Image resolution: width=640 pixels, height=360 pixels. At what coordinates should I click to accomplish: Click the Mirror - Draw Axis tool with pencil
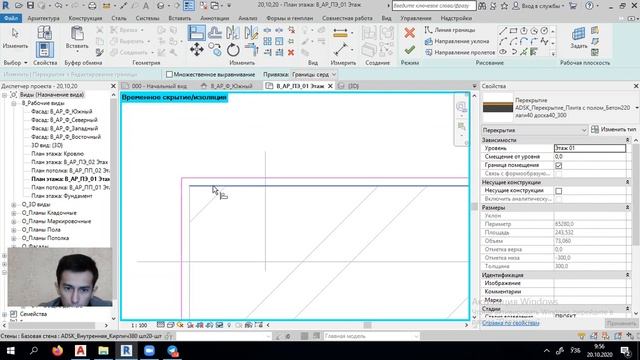point(251,33)
